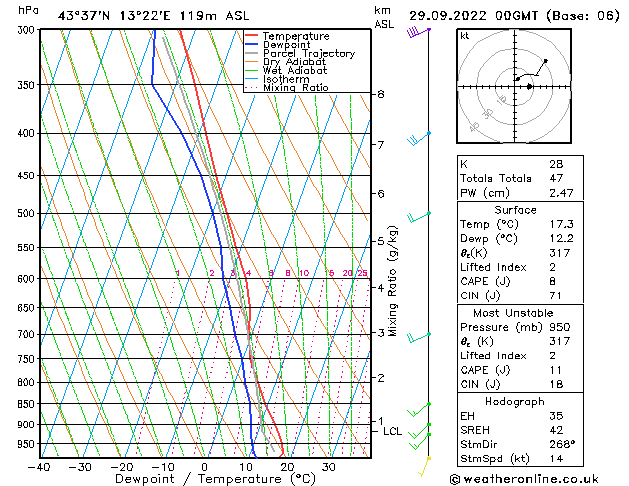Click the red Temperature legend line
Image resolution: width=629 pixels, height=486 pixels.
pyautogui.click(x=251, y=36)
